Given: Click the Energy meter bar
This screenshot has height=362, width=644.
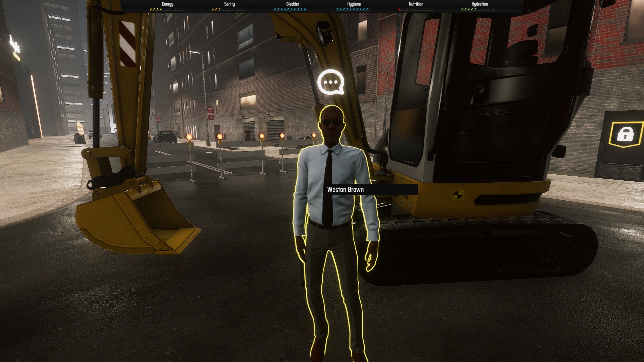Looking at the screenshot, I should tap(167, 9).
